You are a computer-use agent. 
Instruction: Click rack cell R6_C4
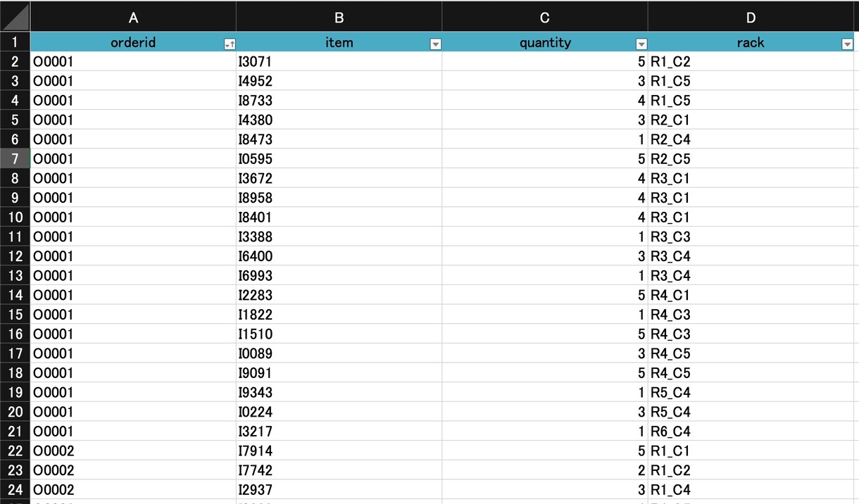pyautogui.click(x=751, y=431)
